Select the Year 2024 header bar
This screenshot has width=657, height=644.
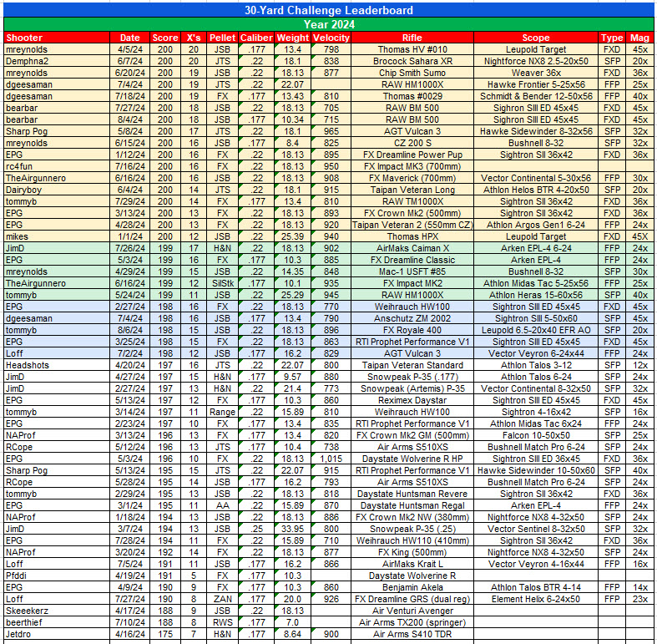click(x=329, y=24)
